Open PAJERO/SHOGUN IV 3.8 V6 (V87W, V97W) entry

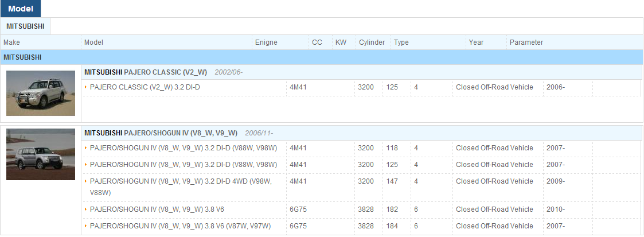180,226
